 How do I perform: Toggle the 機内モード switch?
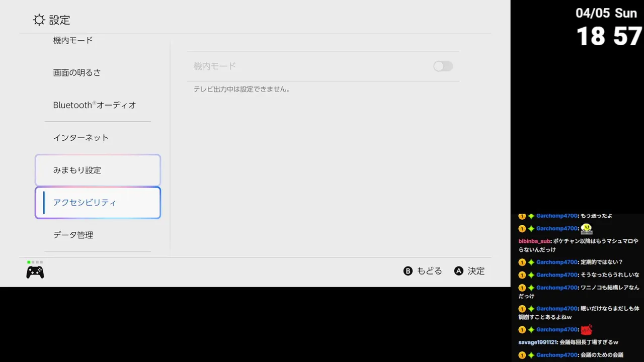443,66
